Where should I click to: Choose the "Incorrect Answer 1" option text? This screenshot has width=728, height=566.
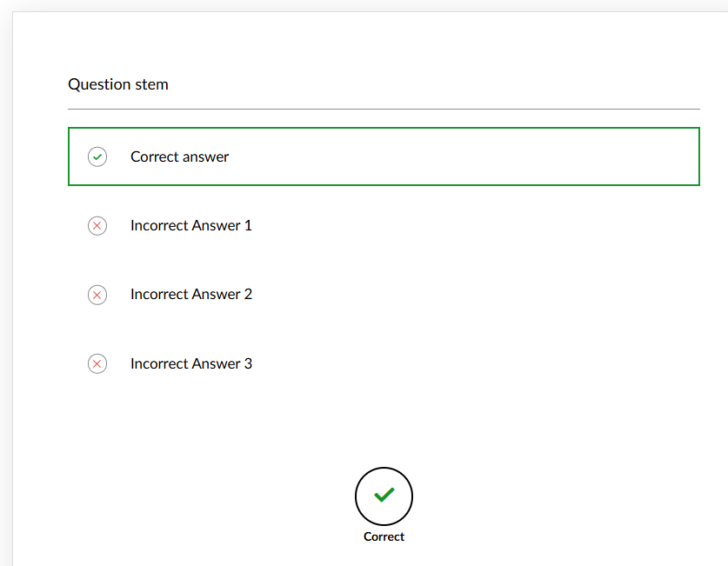190,226
